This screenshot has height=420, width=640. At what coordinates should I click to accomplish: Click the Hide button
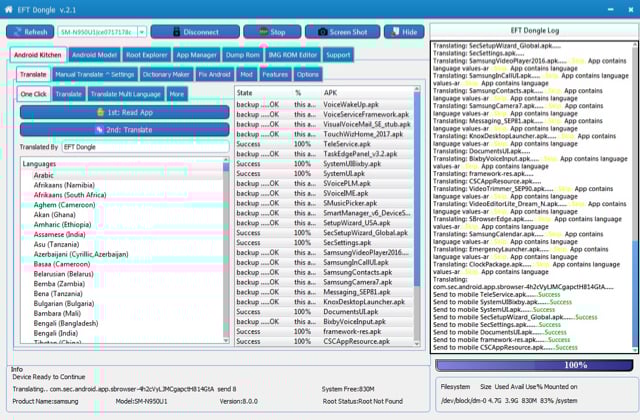[x=404, y=32]
